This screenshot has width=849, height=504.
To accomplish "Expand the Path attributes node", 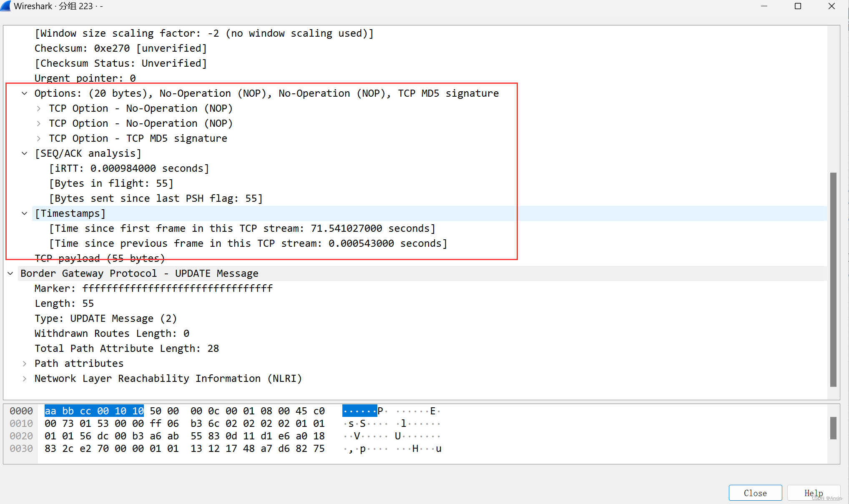I will click(25, 364).
